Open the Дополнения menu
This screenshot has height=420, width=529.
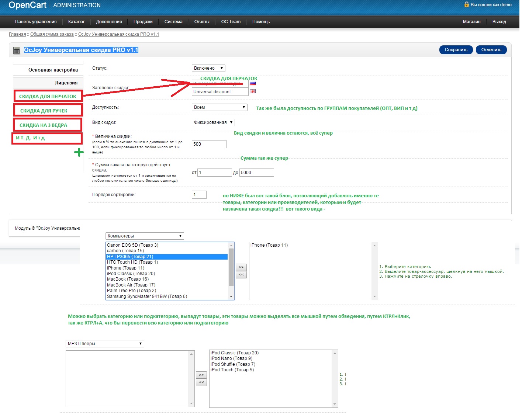pos(109,22)
